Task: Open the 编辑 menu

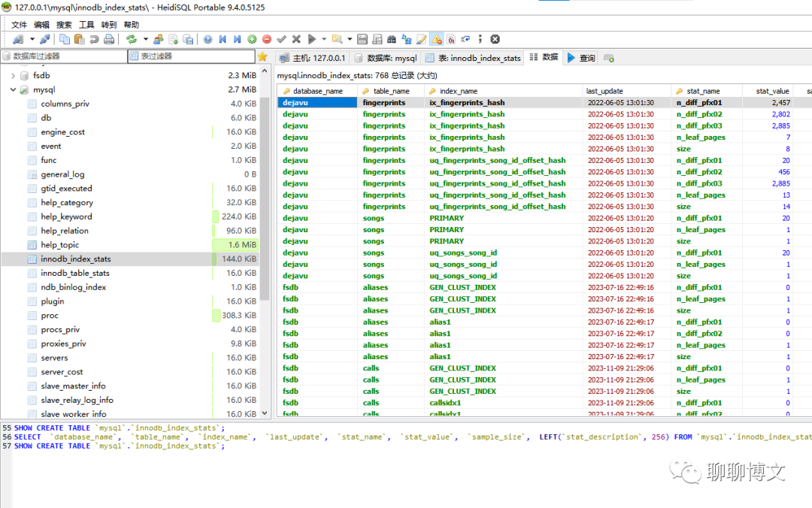Action: (41, 25)
